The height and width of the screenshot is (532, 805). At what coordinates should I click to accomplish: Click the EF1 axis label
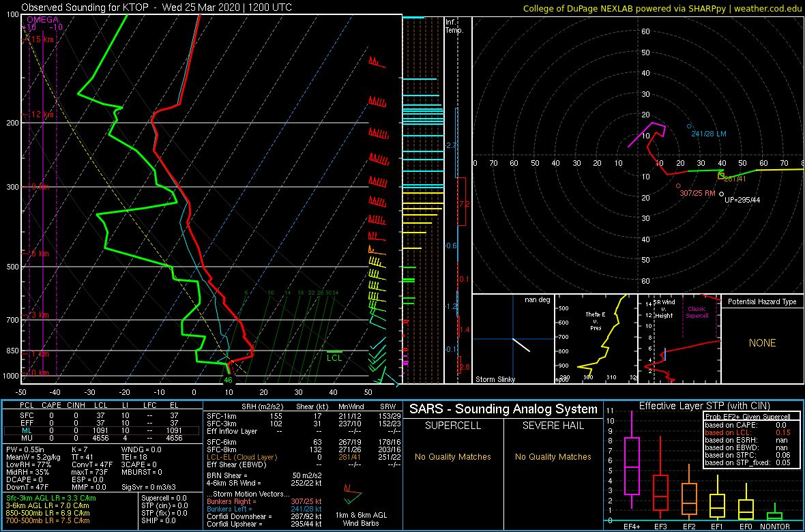coord(718,527)
